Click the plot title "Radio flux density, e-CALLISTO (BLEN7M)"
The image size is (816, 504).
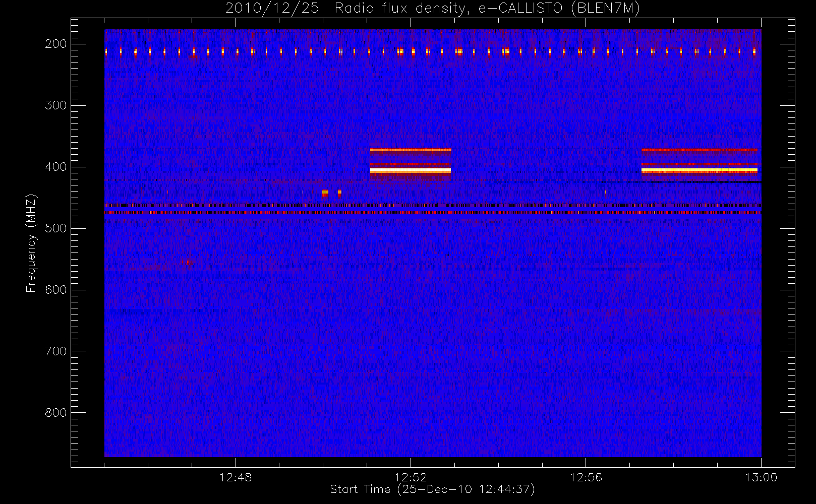487,9
